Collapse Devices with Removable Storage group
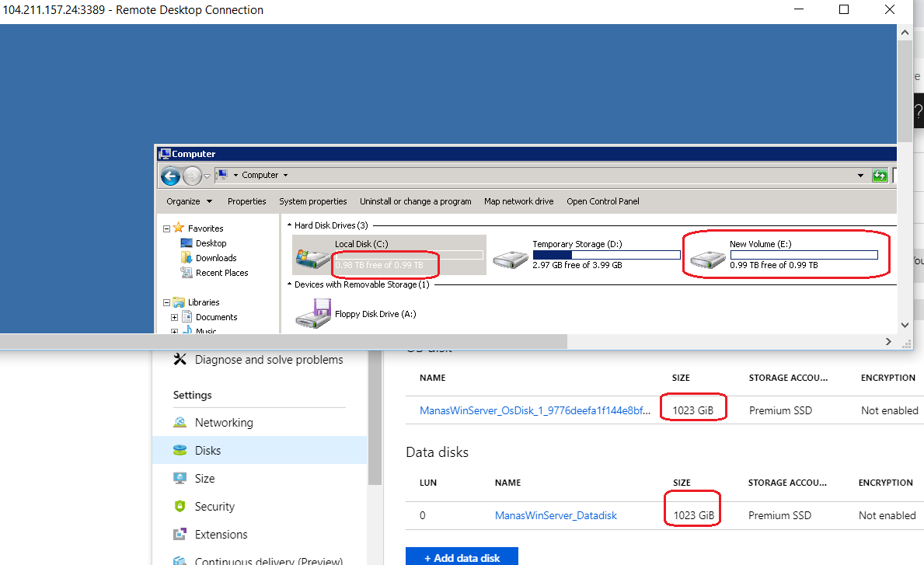 289,284
